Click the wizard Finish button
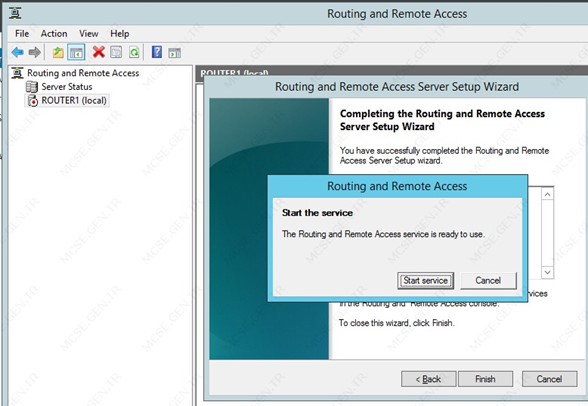The image size is (588, 406). pyautogui.click(x=485, y=379)
